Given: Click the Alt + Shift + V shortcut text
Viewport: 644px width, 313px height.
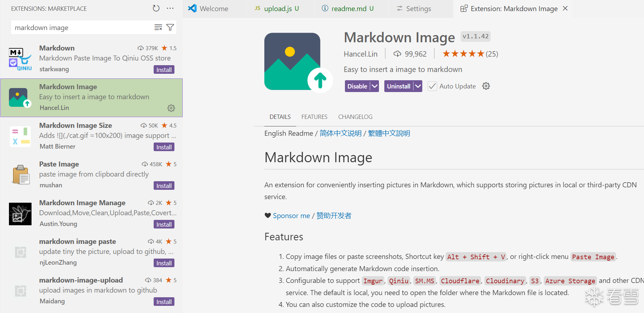Looking at the screenshot, I should click(476, 257).
